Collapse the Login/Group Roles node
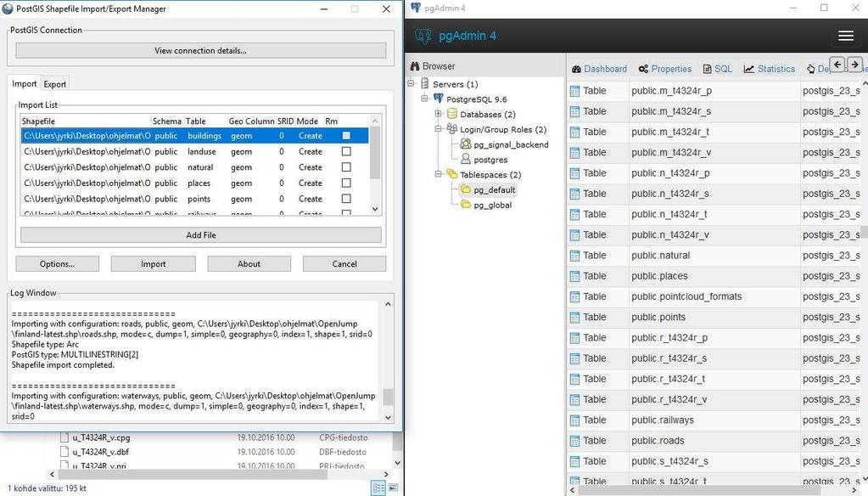This screenshot has height=496, width=868. point(438,129)
